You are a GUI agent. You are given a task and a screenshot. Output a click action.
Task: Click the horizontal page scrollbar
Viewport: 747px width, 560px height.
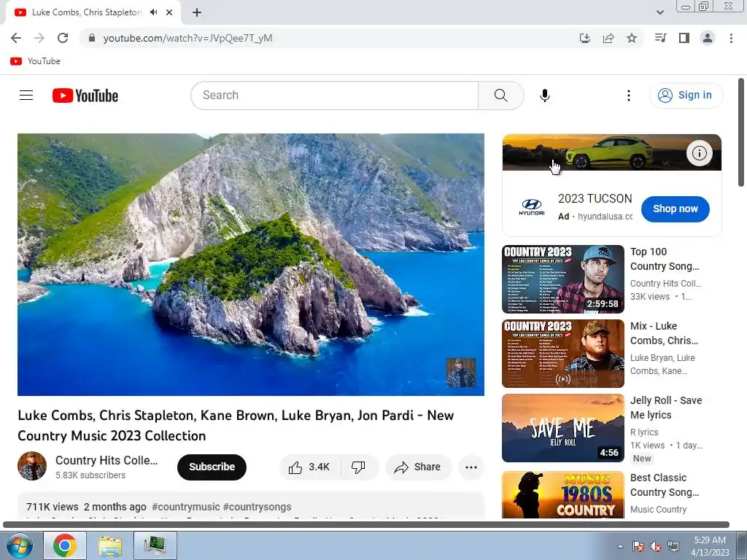pyautogui.click(x=366, y=525)
